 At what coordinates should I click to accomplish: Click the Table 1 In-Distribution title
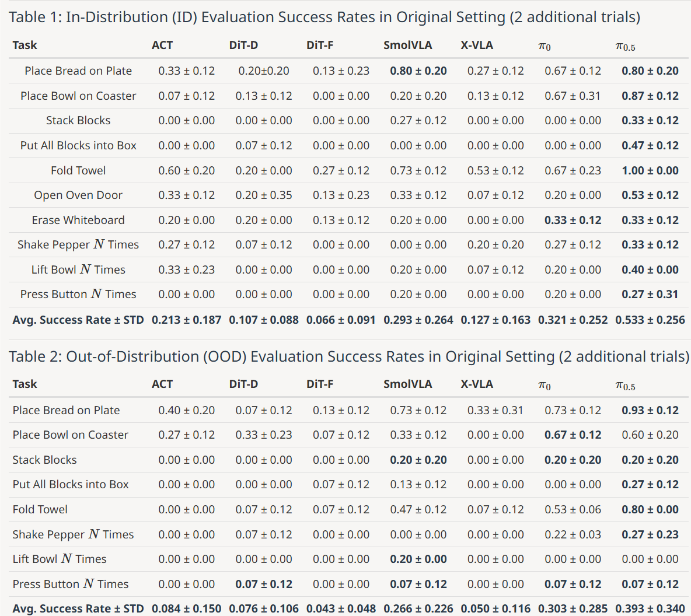[x=324, y=17]
